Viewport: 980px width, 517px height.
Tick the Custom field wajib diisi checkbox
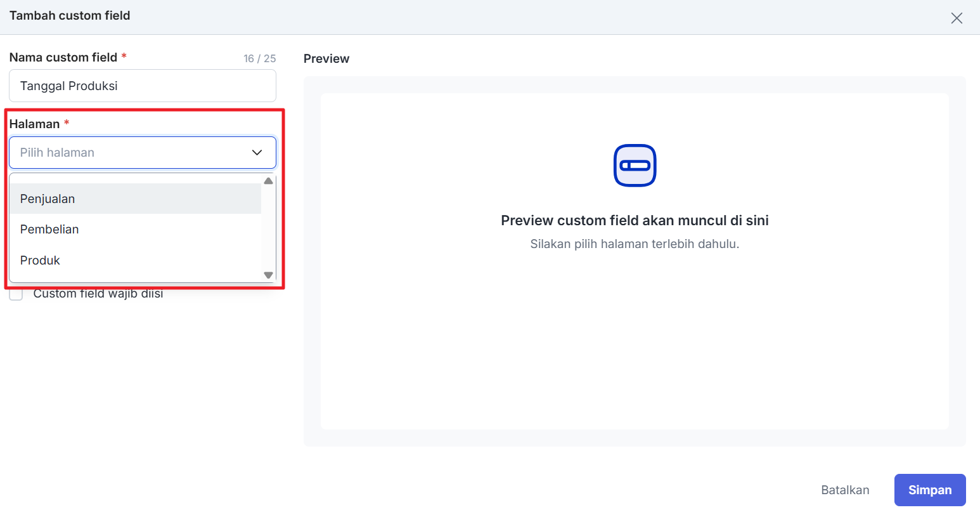pyautogui.click(x=16, y=294)
